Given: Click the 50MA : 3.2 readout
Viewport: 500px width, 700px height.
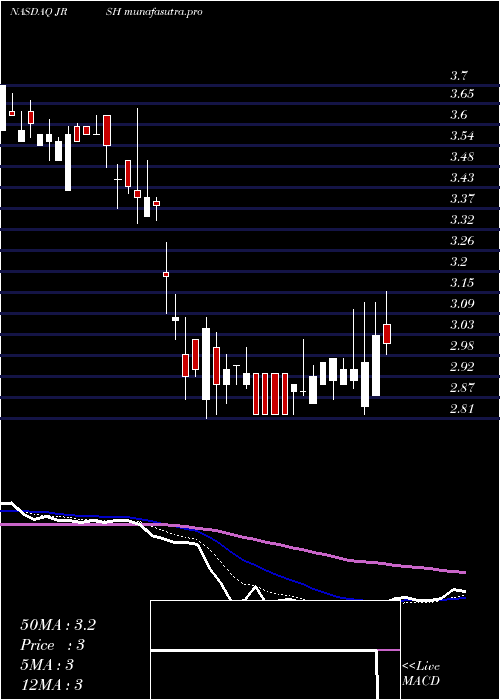Looking at the screenshot, I should click(58, 625).
